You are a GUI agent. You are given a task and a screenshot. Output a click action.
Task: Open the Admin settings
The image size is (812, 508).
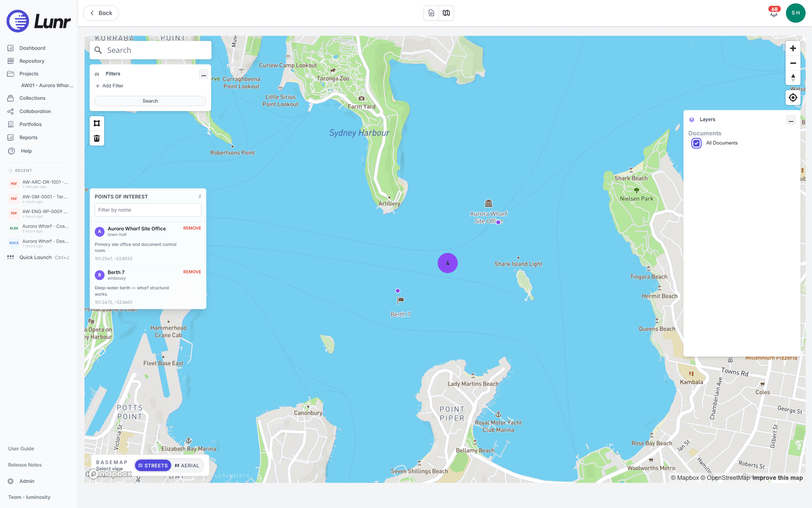point(27,481)
